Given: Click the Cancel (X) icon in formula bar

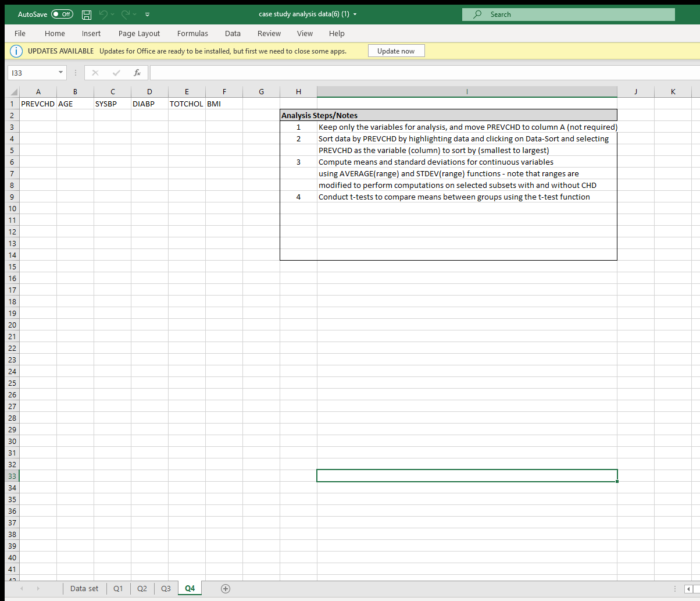Looking at the screenshot, I should pos(95,72).
